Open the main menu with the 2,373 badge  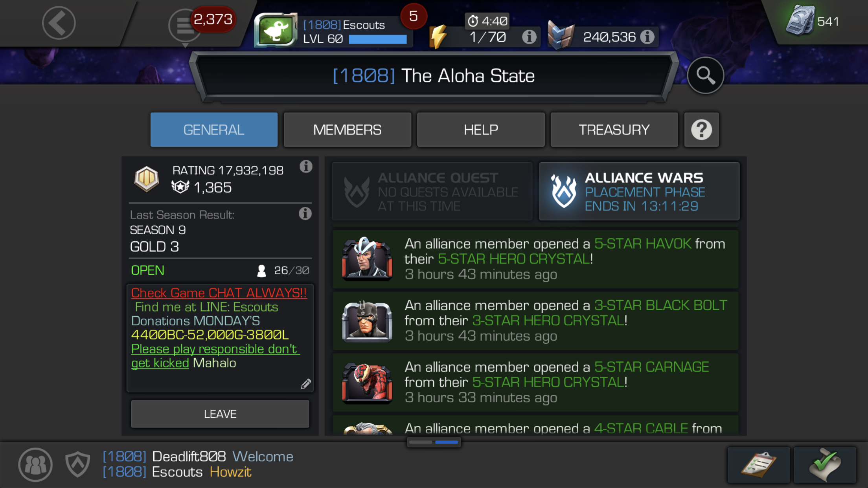pos(185,26)
